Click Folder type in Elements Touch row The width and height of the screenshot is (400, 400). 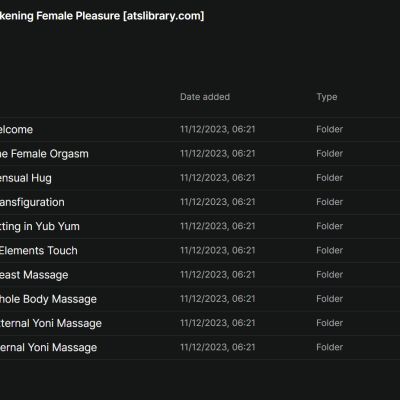click(x=329, y=250)
